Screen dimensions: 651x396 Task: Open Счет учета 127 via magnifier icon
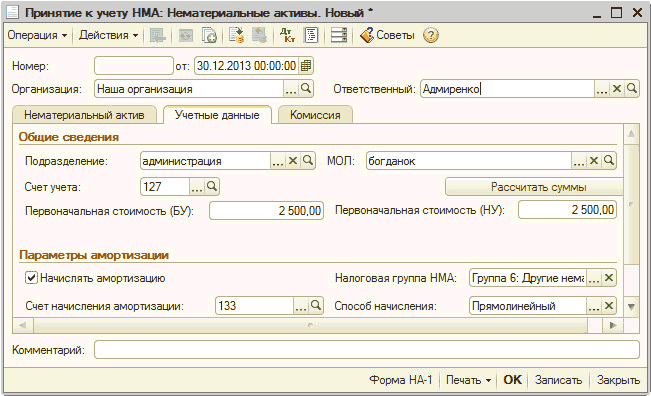click(212, 186)
